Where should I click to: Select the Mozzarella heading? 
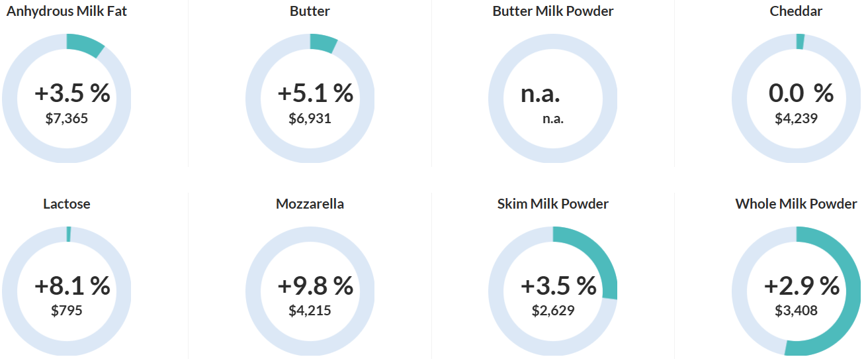pyautogui.click(x=310, y=204)
